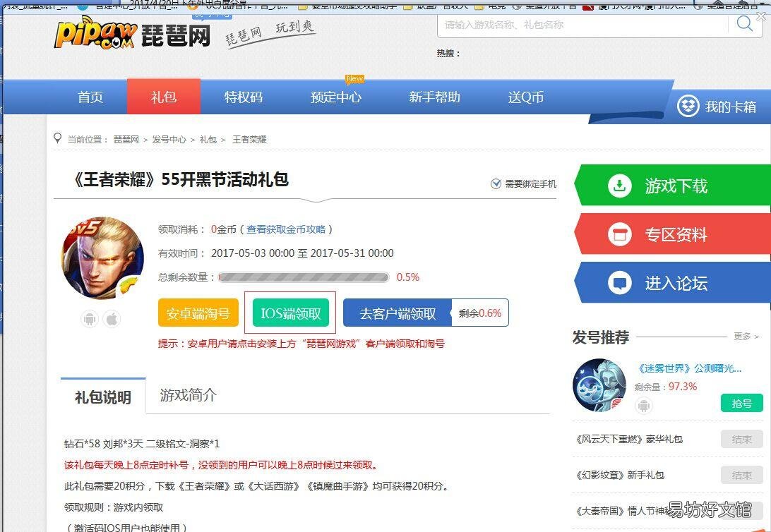This screenshot has height=532, width=771.
Task: Click the chat bubble icon on 进入论坛
Action: pyautogui.click(x=620, y=283)
